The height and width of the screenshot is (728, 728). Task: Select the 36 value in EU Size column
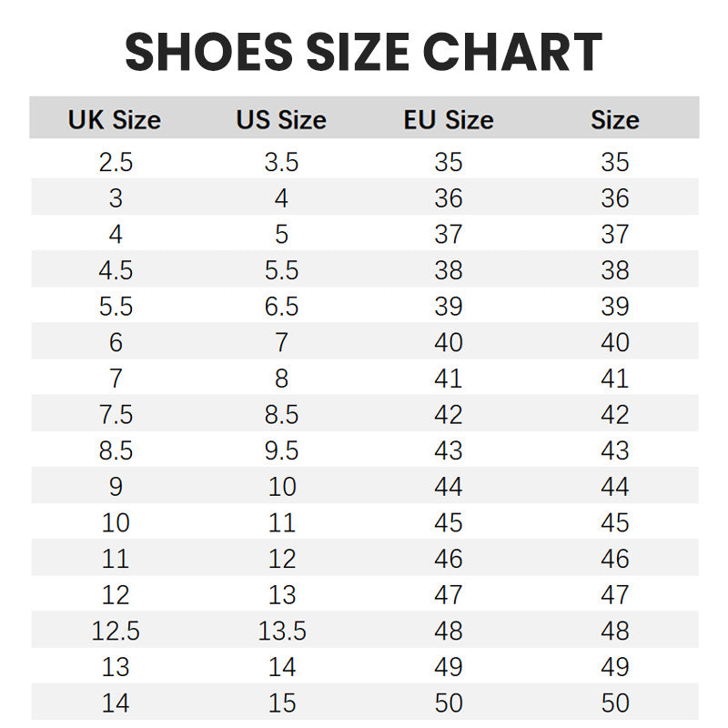pos(449,198)
